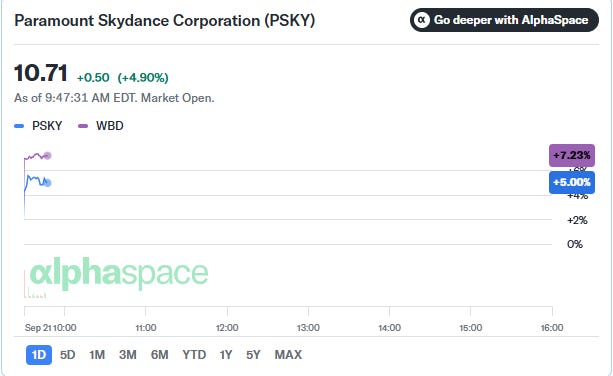View the 1Y chart range
Image resolution: width=613 pixels, height=376 pixels.
pyautogui.click(x=226, y=355)
